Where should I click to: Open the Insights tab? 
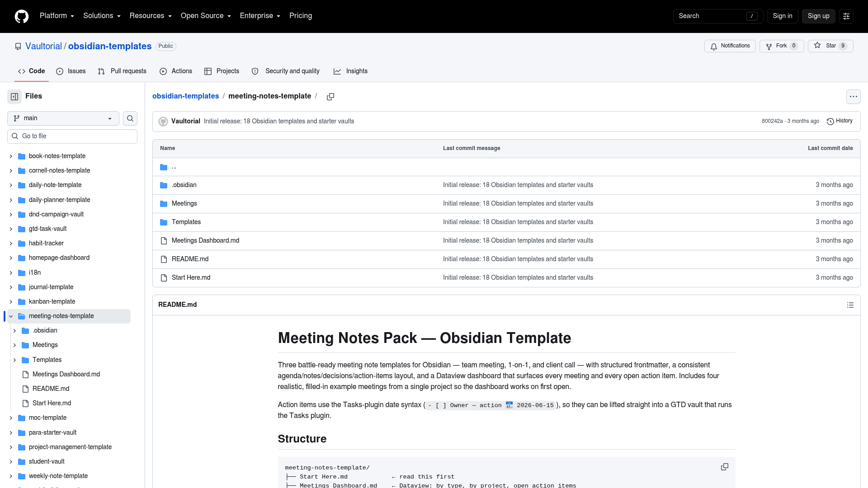tap(350, 71)
